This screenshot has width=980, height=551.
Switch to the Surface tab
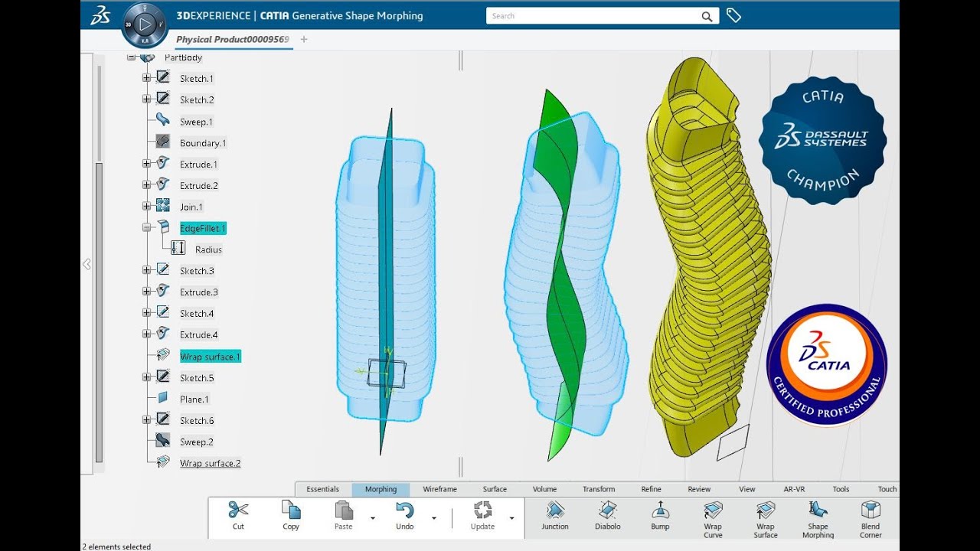(495, 490)
